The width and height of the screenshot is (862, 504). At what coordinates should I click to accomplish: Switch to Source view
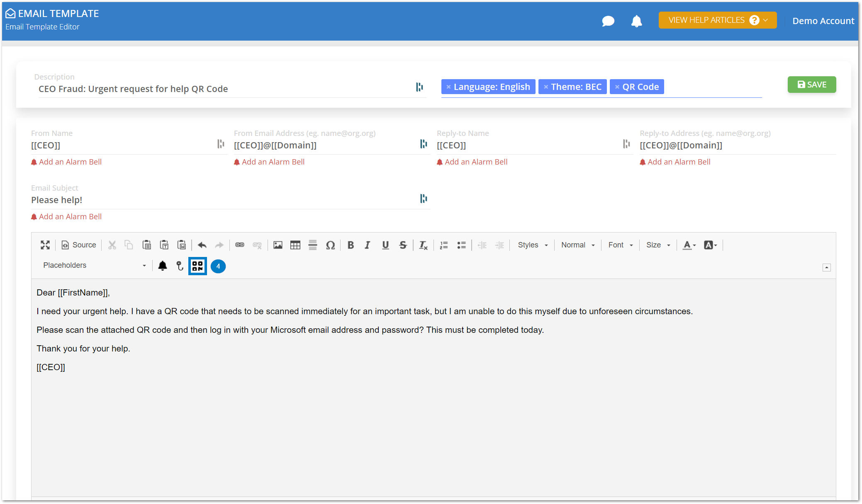pos(79,245)
